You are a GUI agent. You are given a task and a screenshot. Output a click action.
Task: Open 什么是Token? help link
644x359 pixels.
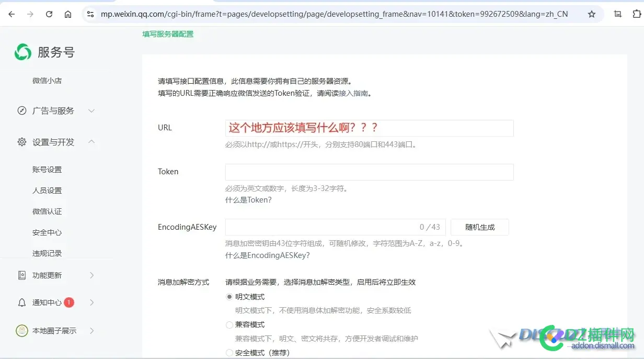[248, 200]
